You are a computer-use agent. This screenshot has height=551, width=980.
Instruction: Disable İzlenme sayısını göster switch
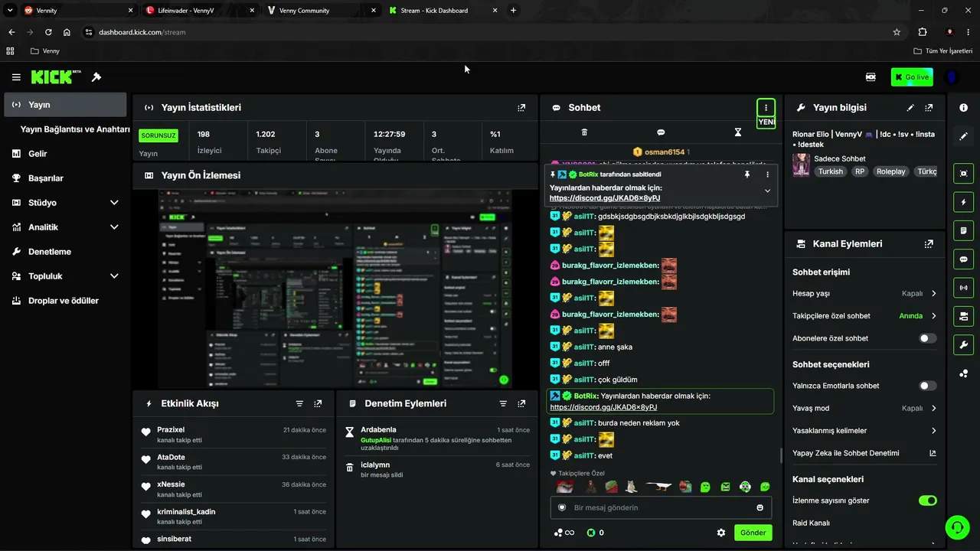tap(927, 500)
